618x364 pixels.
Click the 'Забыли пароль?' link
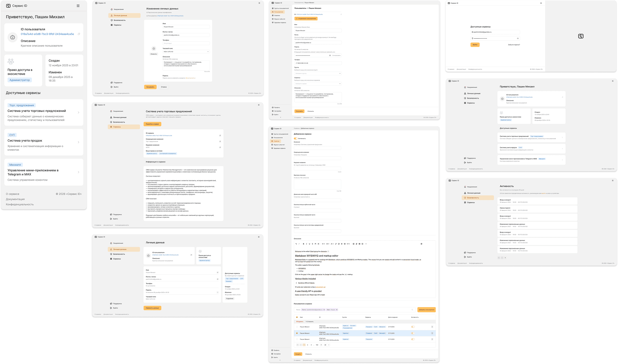514,45
